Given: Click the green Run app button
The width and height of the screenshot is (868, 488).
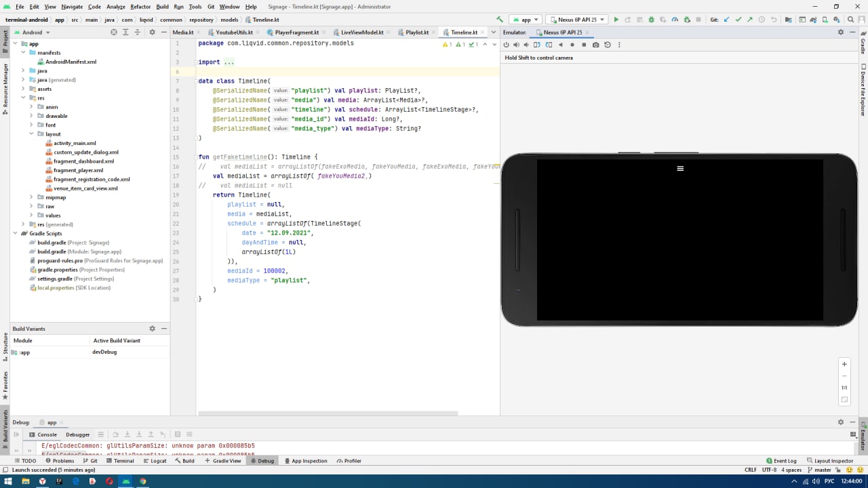Looking at the screenshot, I should click(616, 20).
